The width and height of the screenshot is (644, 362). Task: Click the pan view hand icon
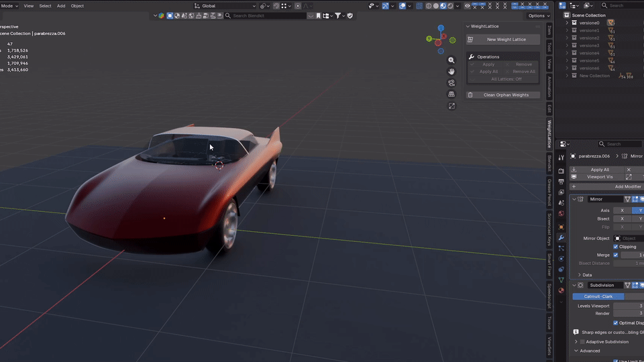pos(451,72)
